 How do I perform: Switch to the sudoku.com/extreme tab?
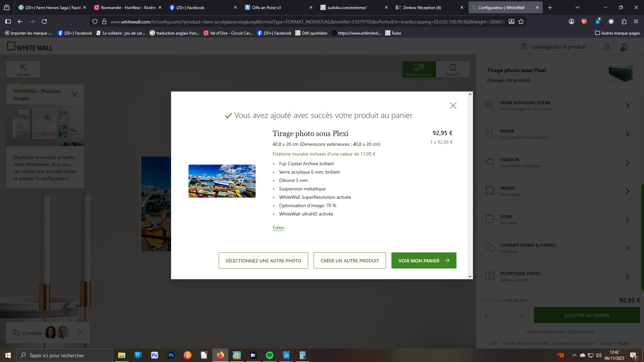pos(355,7)
